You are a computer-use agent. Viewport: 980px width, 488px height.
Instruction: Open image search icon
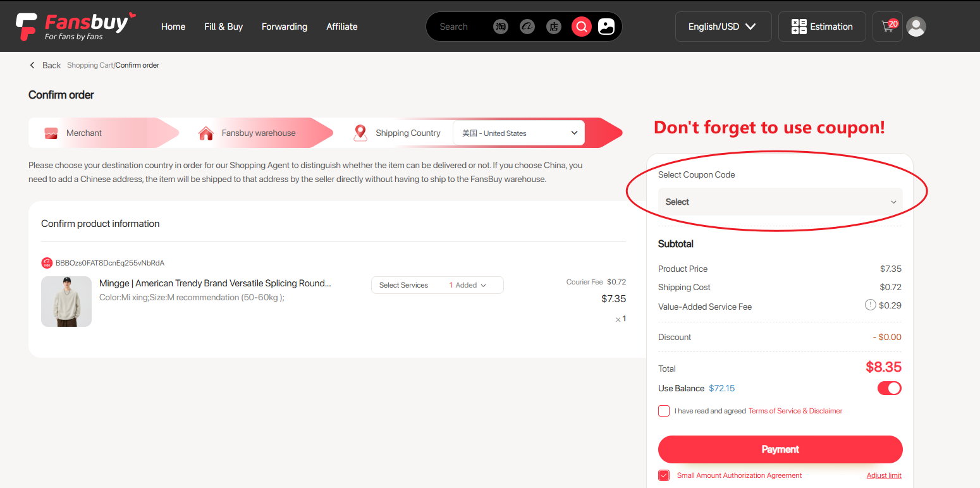click(606, 27)
